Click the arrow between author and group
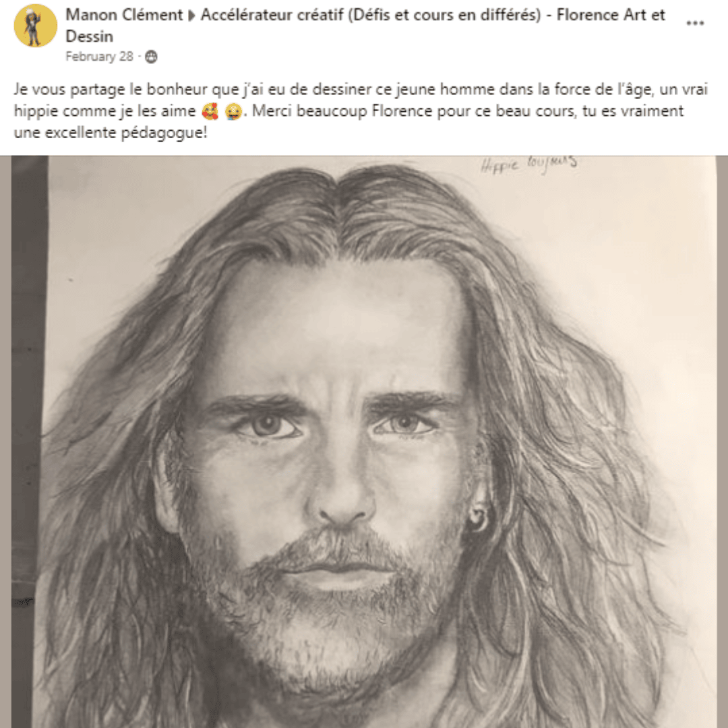This screenshot has height=728, width=728. (191, 16)
